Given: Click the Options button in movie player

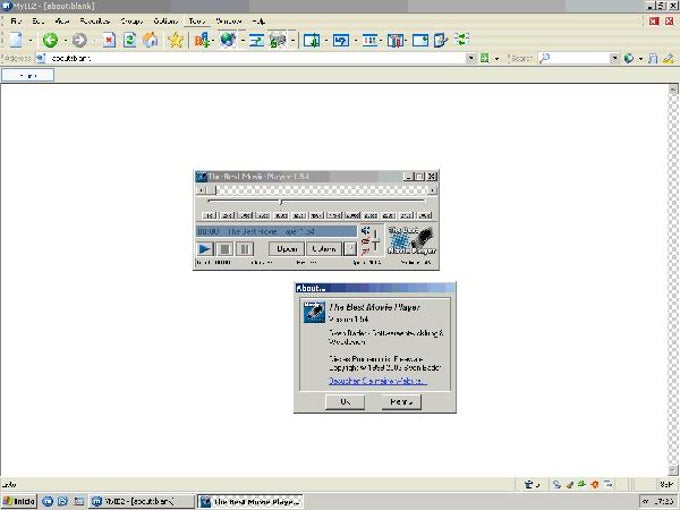Looking at the screenshot, I should (324, 249).
